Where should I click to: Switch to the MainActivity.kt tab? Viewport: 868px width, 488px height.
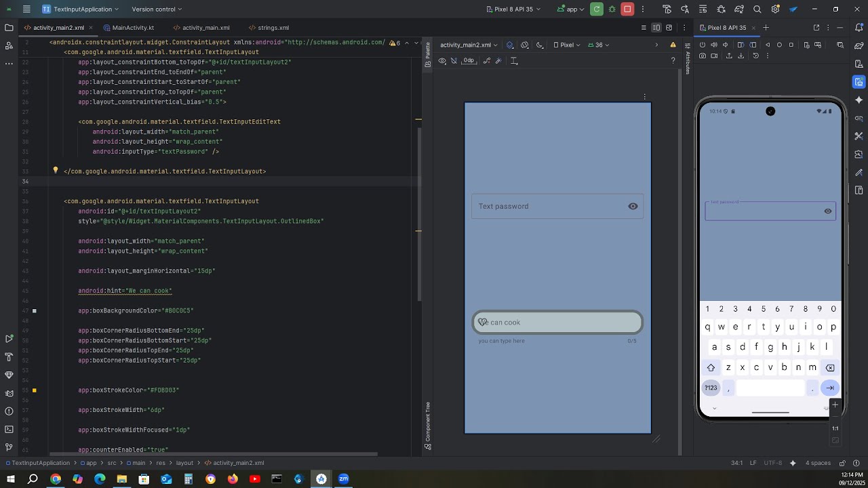tap(129, 28)
